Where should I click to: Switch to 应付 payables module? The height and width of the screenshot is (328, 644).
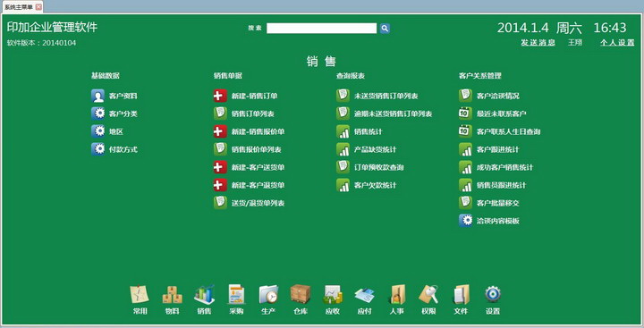[364, 299]
